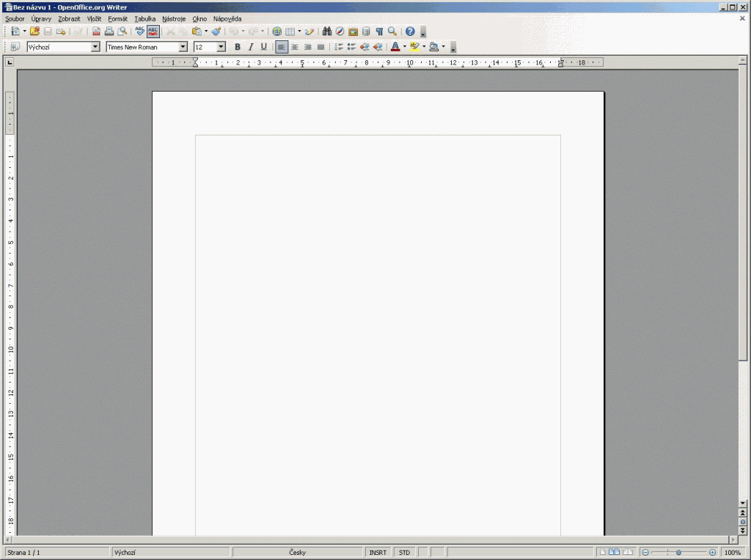Print the file directly with printer icon

(x=109, y=32)
